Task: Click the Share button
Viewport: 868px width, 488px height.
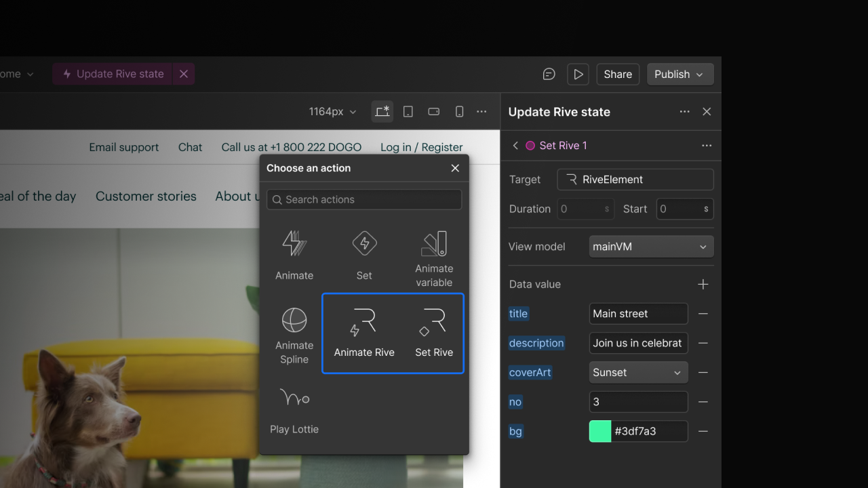Action: coord(617,75)
